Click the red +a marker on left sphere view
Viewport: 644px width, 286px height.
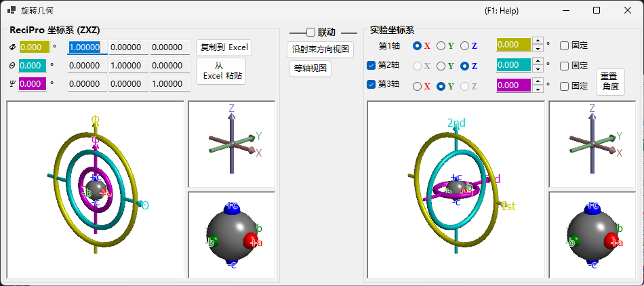pyautogui.click(x=251, y=241)
